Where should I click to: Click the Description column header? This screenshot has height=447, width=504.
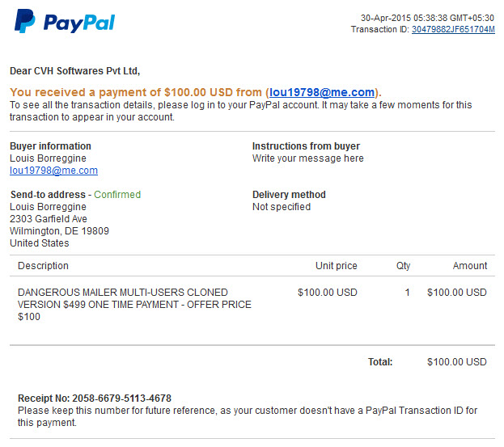(43, 266)
